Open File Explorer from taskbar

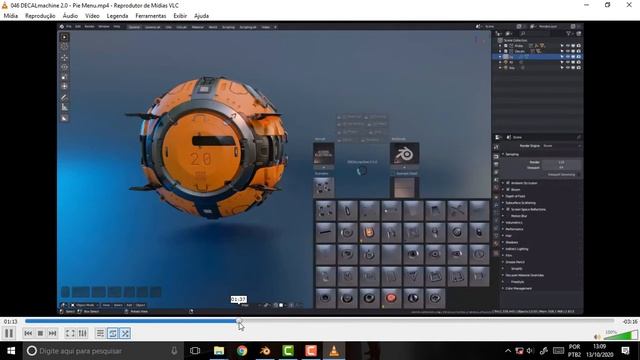point(219,351)
